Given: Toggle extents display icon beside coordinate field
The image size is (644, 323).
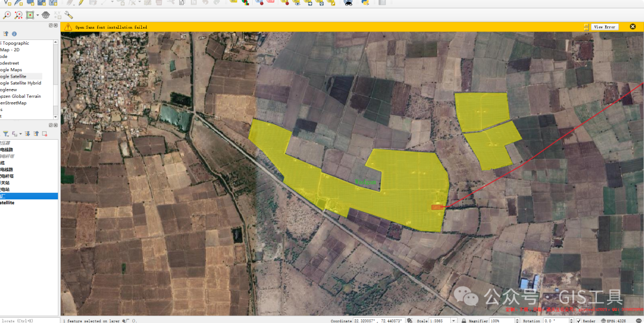Looking at the screenshot, I should [x=410, y=320].
